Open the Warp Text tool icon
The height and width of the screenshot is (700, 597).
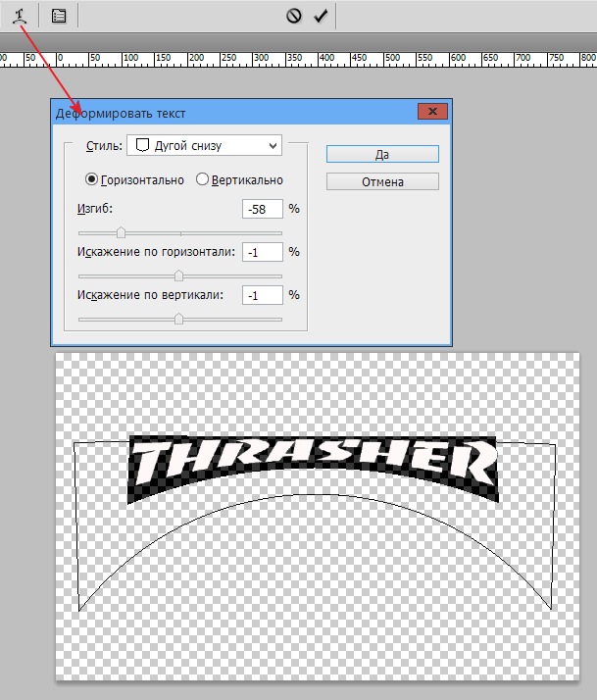tap(20, 17)
